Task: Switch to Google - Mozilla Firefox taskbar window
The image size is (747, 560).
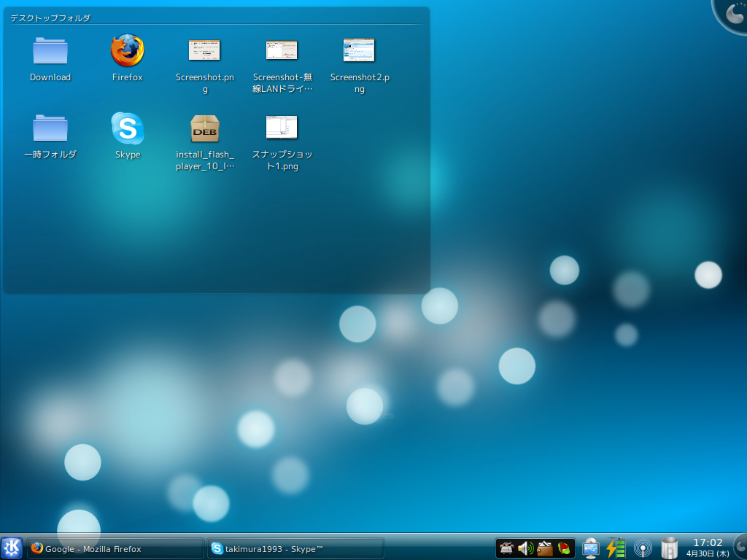Action: click(116, 548)
